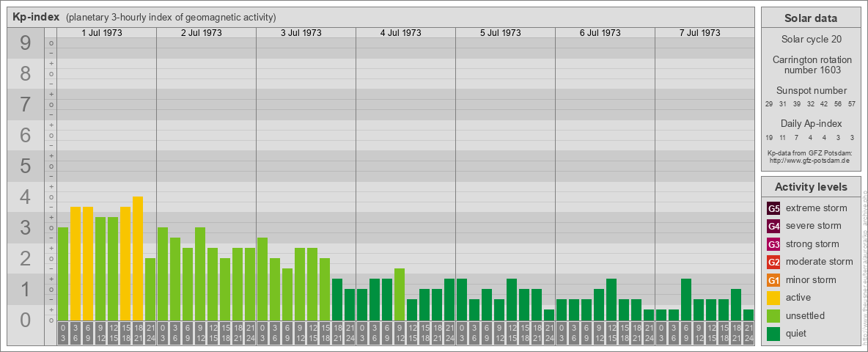Image resolution: width=868 pixels, height=352 pixels.
Task: Click the 6-9 bar on 7 Jul 1973
Action: pos(686,299)
